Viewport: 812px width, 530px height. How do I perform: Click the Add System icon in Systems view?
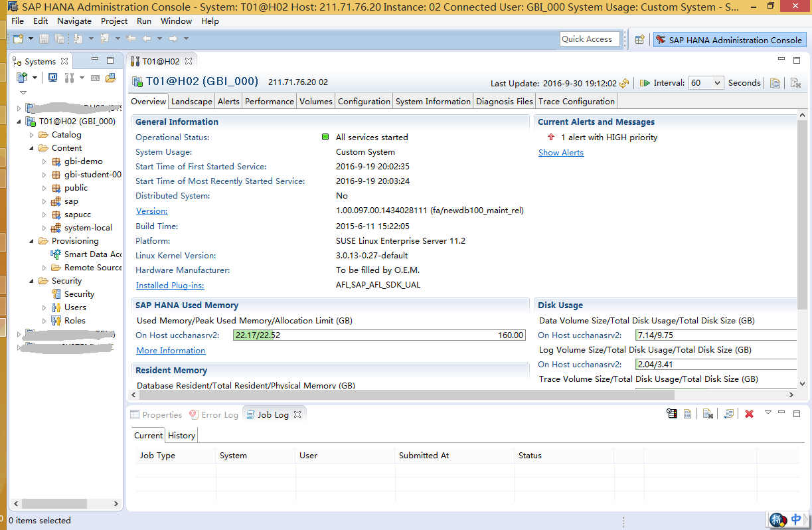tap(23, 78)
